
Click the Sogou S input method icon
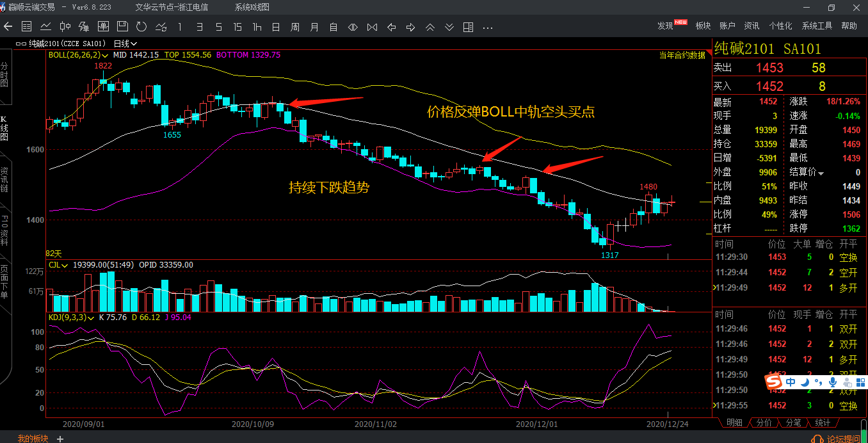point(775,382)
